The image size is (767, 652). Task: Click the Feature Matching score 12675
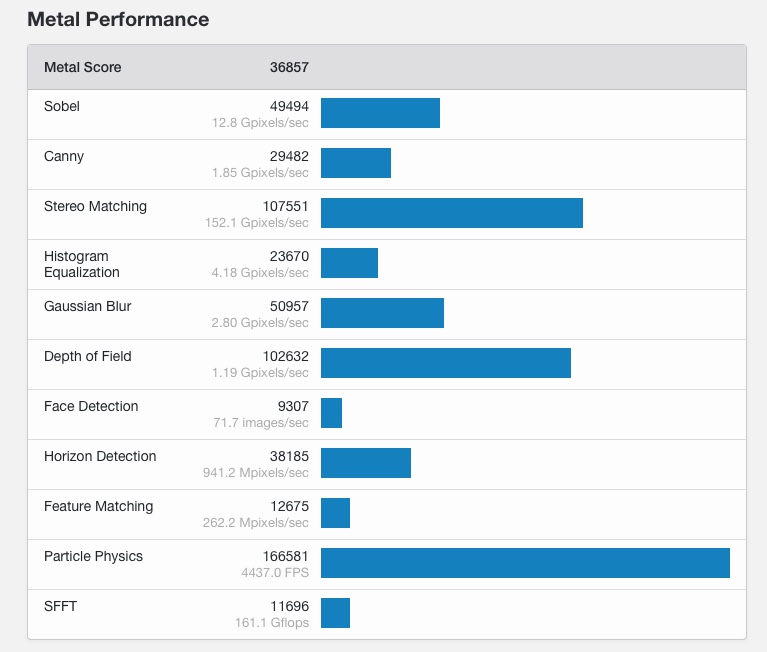tap(289, 506)
